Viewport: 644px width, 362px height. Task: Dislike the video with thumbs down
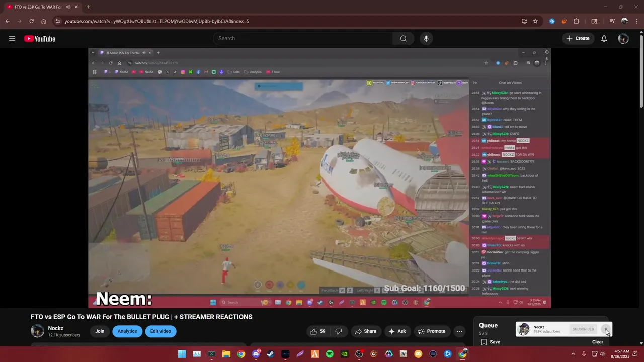[339, 331]
